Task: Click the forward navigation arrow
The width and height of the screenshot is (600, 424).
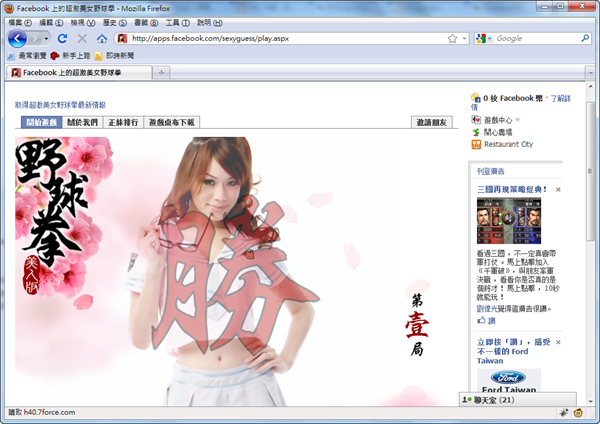Action: (36, 39)
